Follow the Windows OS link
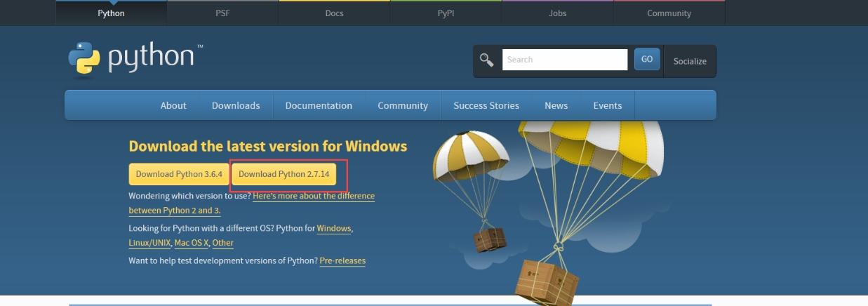This screenshot has height=306, width=868. 334,229
